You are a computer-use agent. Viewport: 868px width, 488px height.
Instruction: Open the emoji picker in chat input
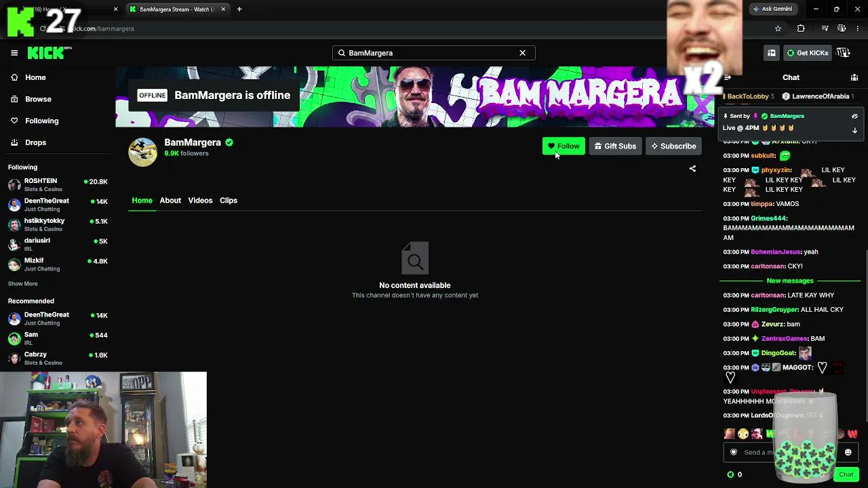[x=848, y=452]
